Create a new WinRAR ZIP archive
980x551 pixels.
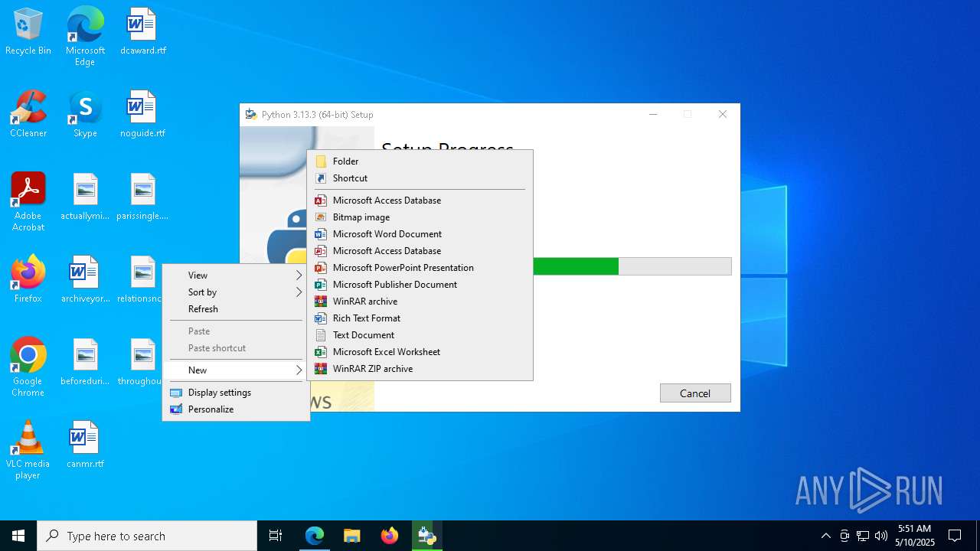pos(420,369)
